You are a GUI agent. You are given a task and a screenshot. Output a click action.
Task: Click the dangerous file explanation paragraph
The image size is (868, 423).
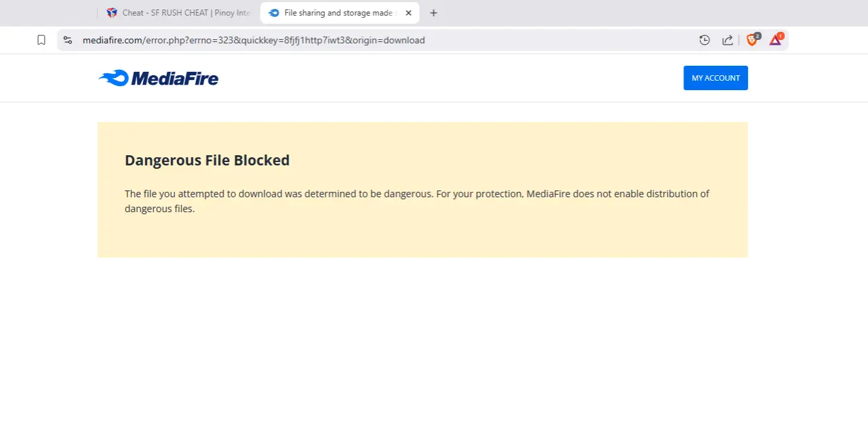[417, 201]
